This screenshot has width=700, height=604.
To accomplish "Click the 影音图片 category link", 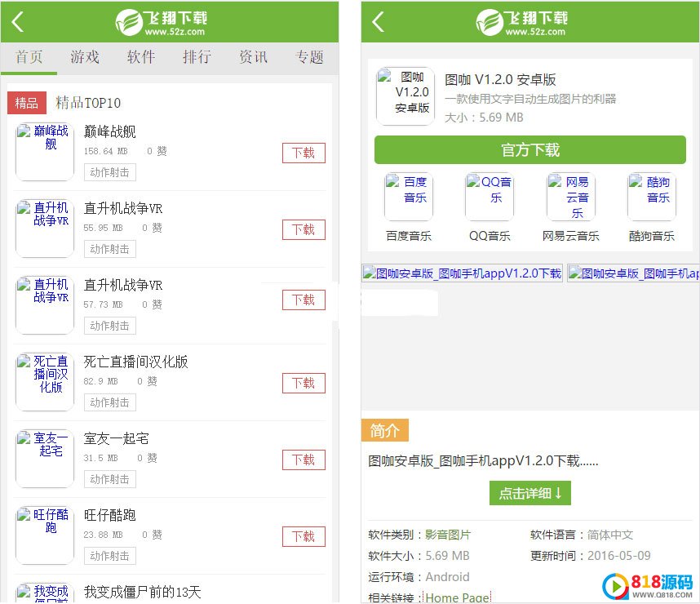I will 448,535.
